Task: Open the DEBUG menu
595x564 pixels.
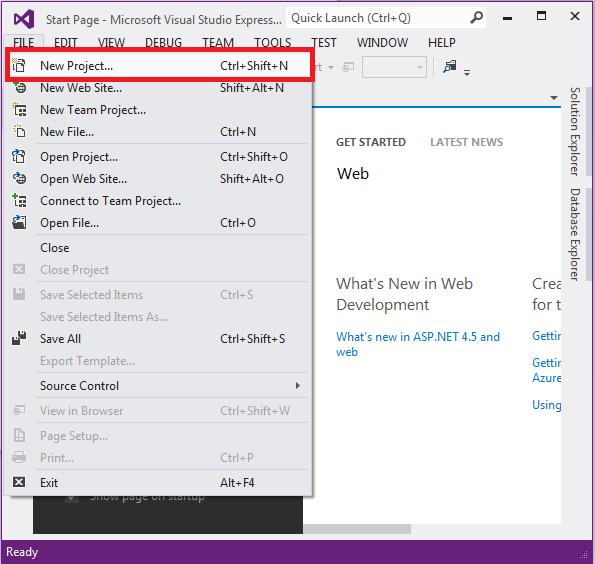Action: point(164,43)
